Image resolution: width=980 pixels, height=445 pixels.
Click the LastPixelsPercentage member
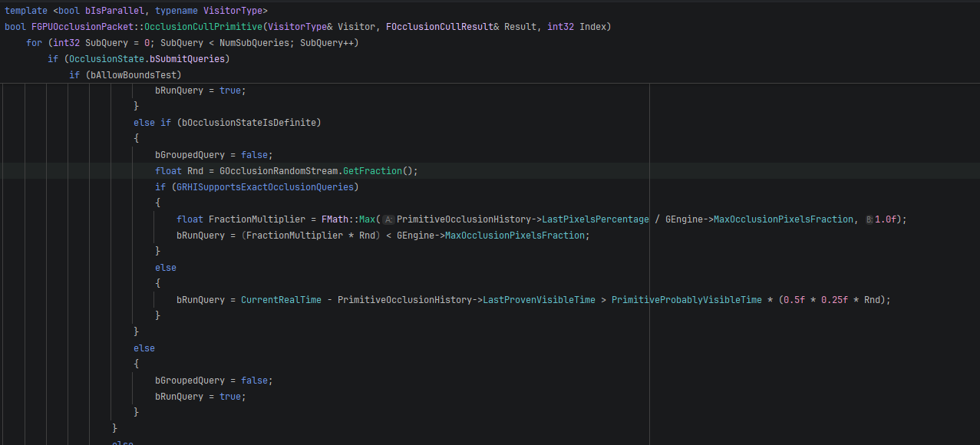(596, 219)
